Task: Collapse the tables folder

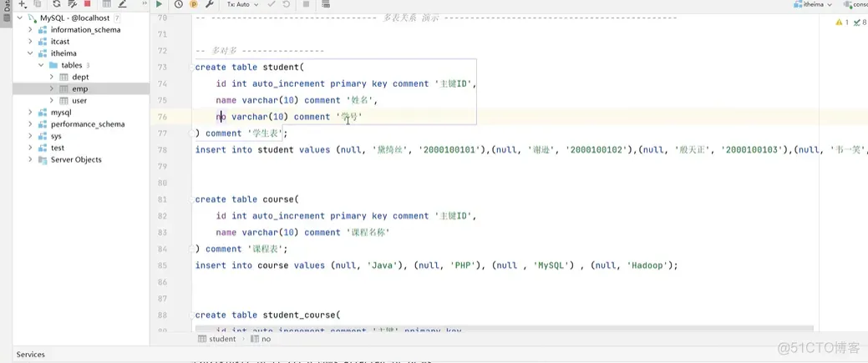Action: pos(41,65)
